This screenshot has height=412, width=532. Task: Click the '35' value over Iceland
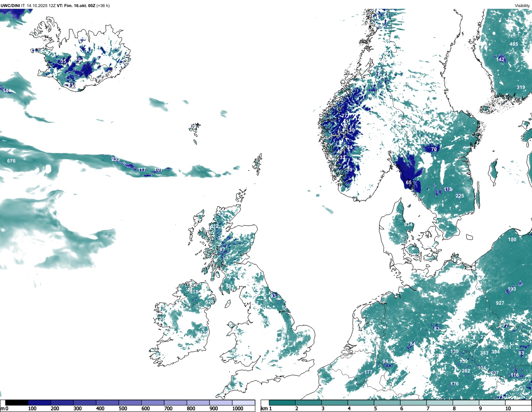pyautogui.click(x=63, y=61)
